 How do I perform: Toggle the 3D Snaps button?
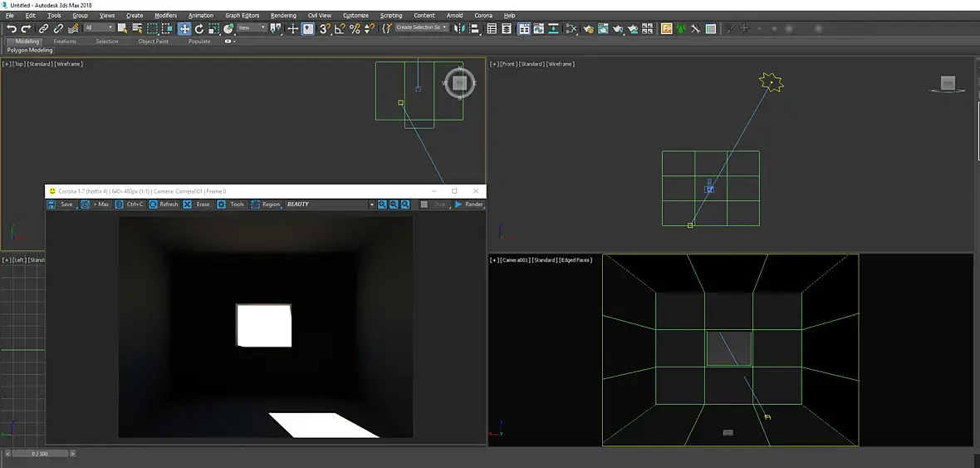[325, 28]
